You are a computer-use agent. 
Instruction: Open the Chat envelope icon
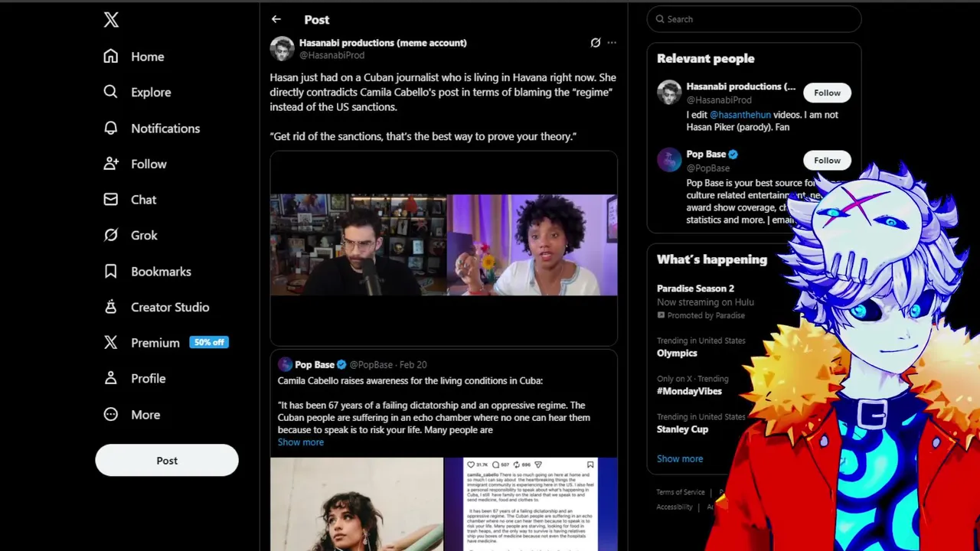[x=111, y=200]
